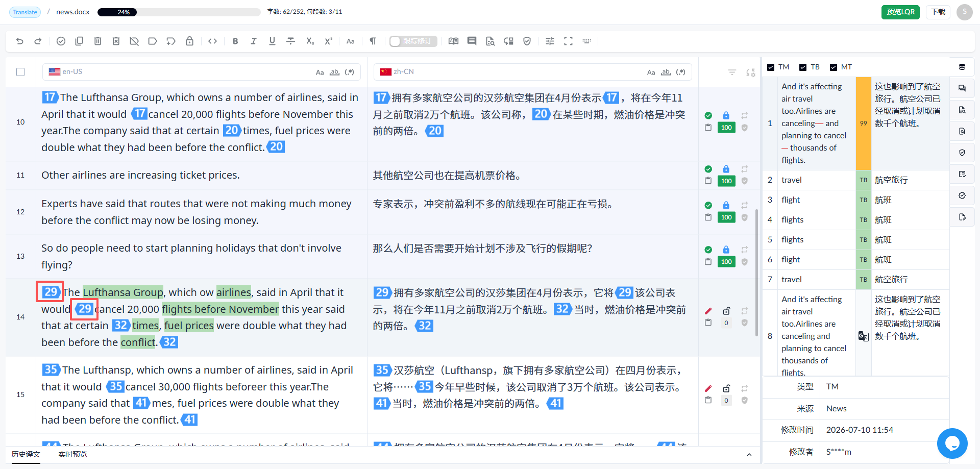980x469 pixels.
Task: Apply strikethrough formatting
Action: [290, 41]
